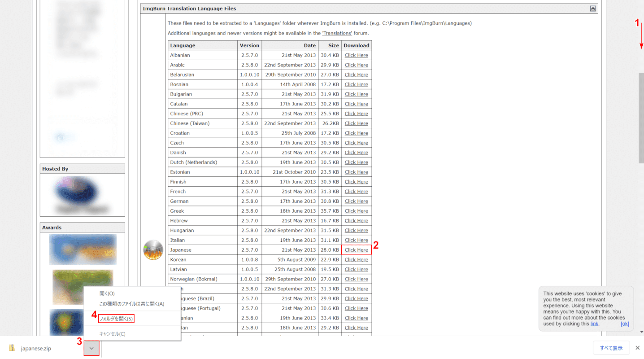Open the cookies info 'link'
This screenshot has width=644, height=359.
tap(594, 324)
